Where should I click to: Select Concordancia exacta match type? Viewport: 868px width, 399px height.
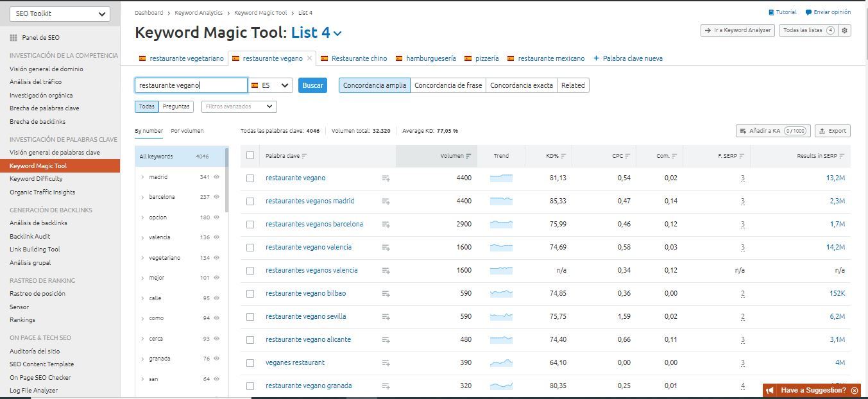tap(521, 85)
